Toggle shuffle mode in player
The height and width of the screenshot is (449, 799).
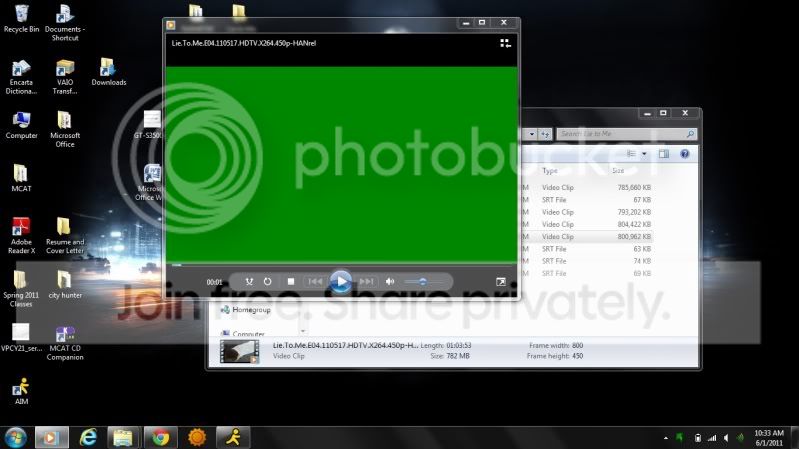tap(249, 281)
